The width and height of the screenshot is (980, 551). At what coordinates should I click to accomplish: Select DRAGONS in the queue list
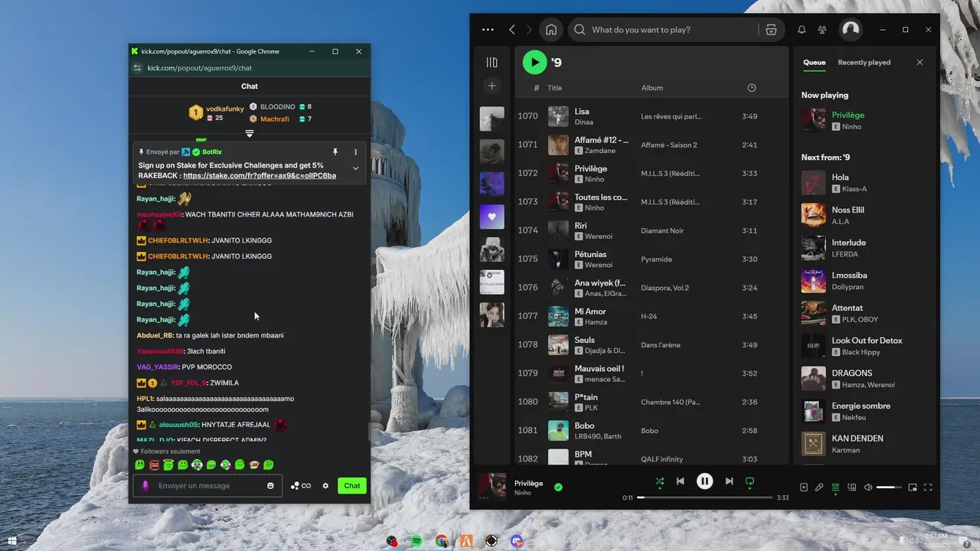(865, 379)
